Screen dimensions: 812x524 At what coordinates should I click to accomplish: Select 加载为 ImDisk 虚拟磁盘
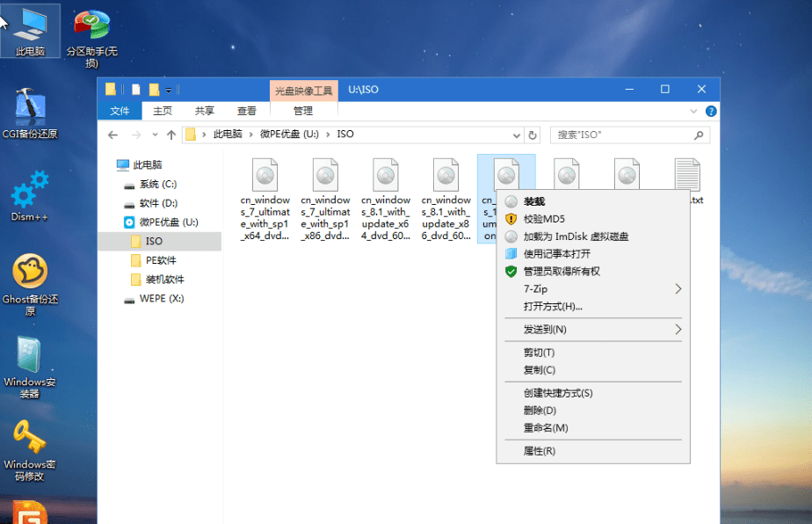pos(593,237)
